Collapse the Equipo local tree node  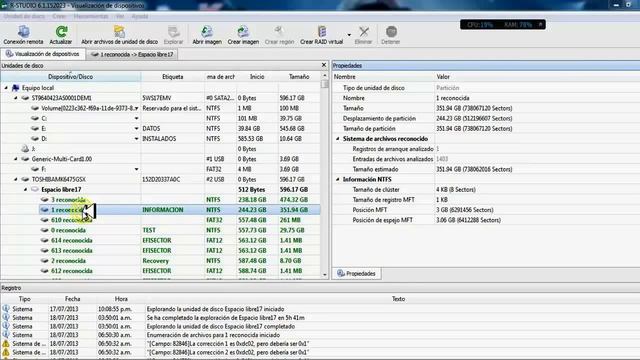point(6,88)
